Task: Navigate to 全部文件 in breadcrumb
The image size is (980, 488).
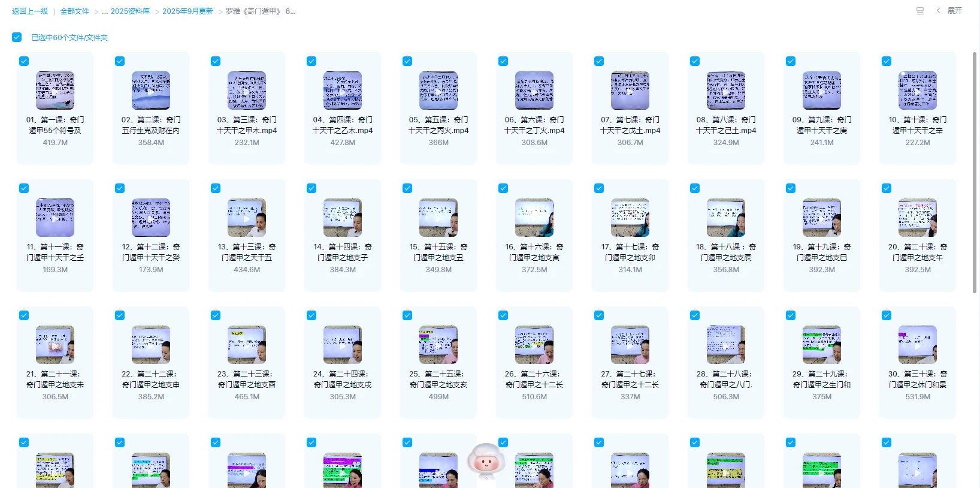Action: [x=74, y=11]
